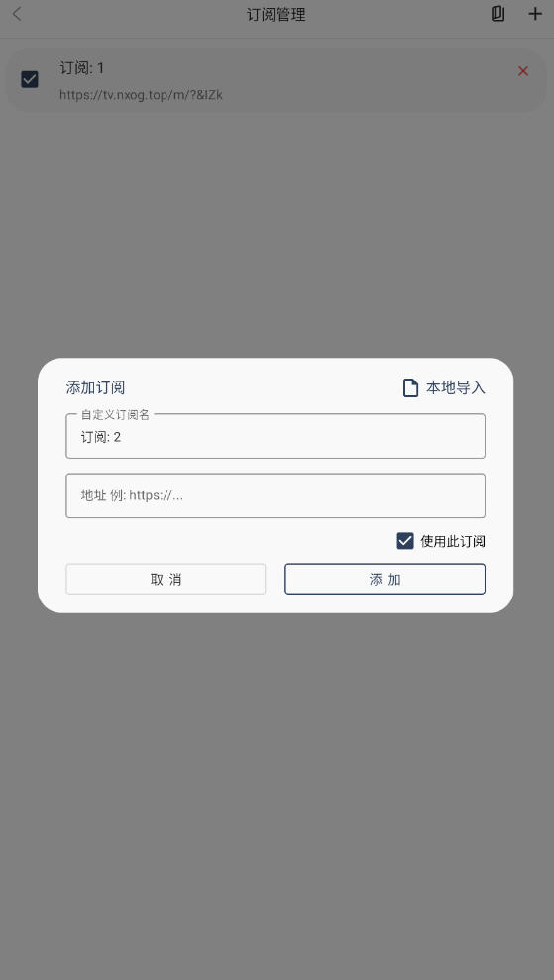Uncheck the checkbox for 订阅: 1

[30, 79]
